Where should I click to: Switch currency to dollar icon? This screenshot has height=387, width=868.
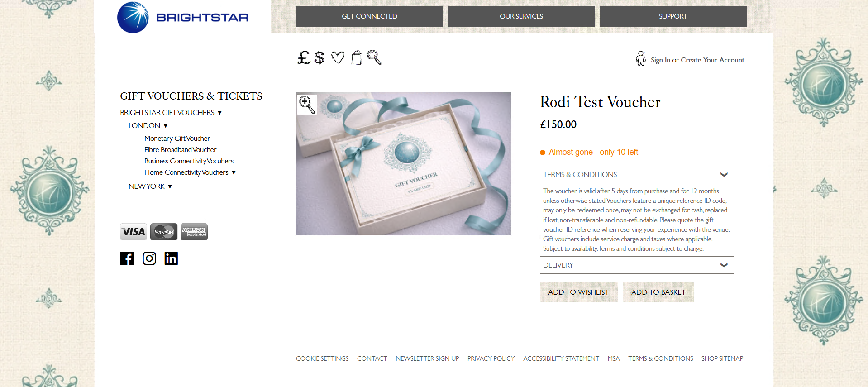point(320,57)
